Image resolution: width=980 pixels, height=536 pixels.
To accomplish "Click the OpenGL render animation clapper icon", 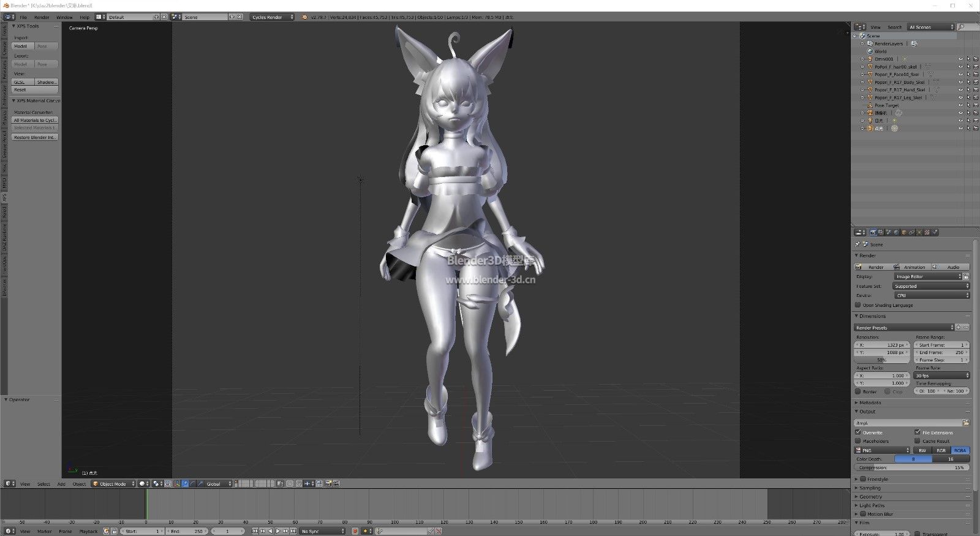I will pyautogui.click(x=336, y=483).
